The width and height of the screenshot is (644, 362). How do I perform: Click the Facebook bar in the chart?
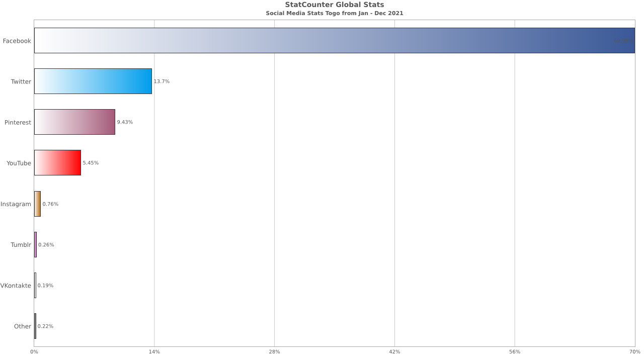pyautogui.click(x=334, y=41)
